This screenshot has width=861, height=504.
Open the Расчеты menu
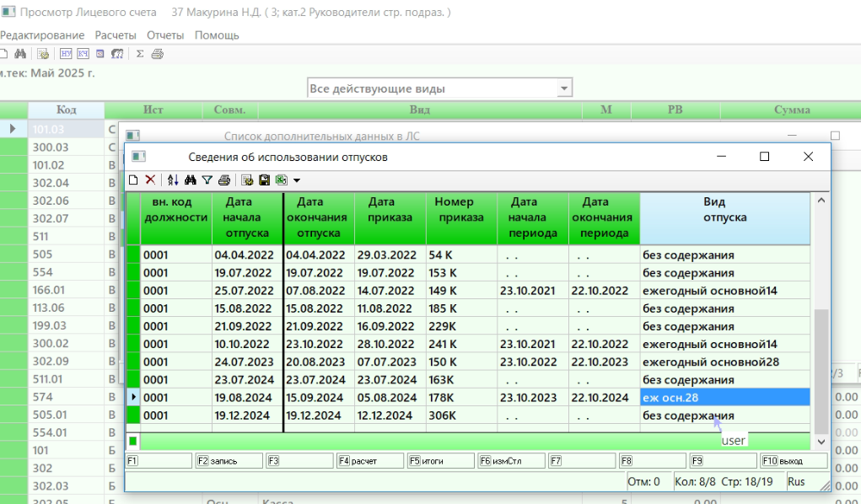pyautogui.click(x=116, y=35)
